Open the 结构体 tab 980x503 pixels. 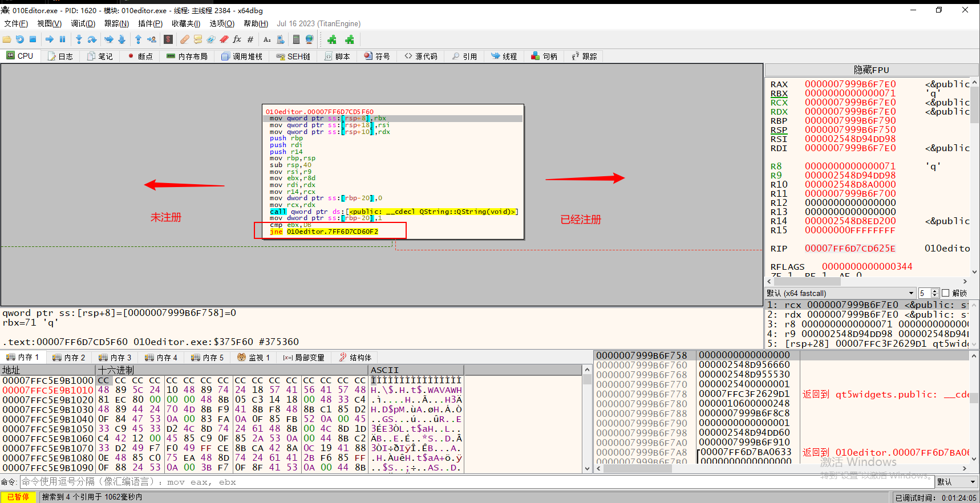pyautogui.click(x=355, y=358)
